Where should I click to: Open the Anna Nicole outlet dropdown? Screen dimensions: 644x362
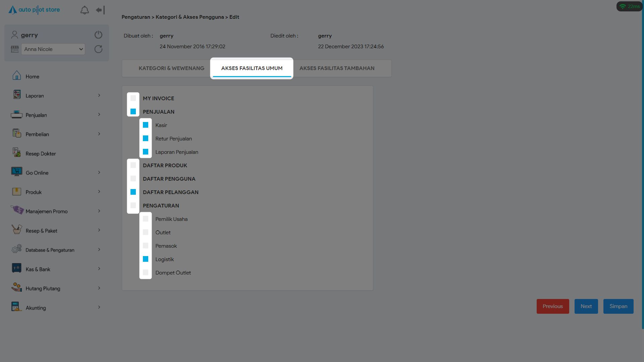pyautogui.click(x=53, y=49)
